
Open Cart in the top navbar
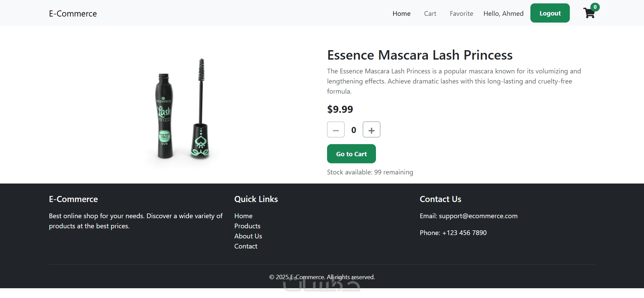point(430,14)
